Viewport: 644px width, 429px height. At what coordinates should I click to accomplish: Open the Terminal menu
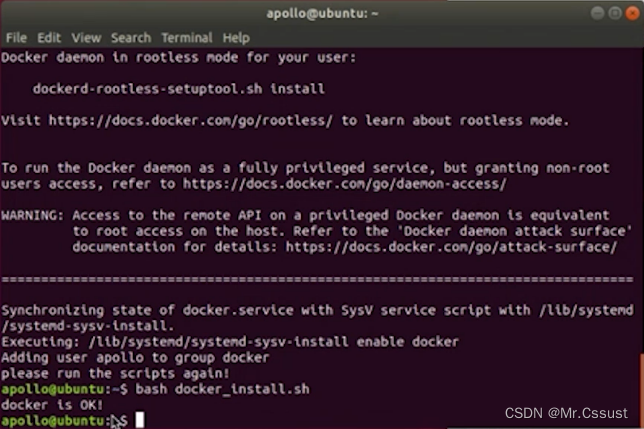[188, 37]
